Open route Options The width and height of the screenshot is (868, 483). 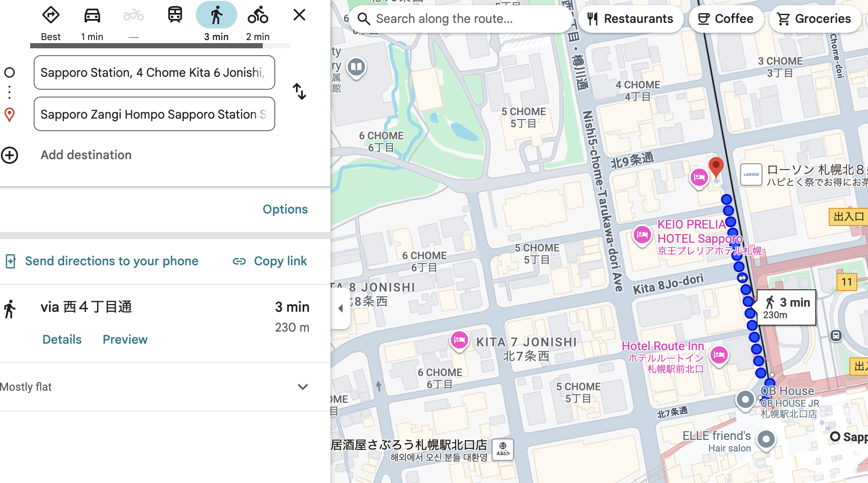[285, 209]
